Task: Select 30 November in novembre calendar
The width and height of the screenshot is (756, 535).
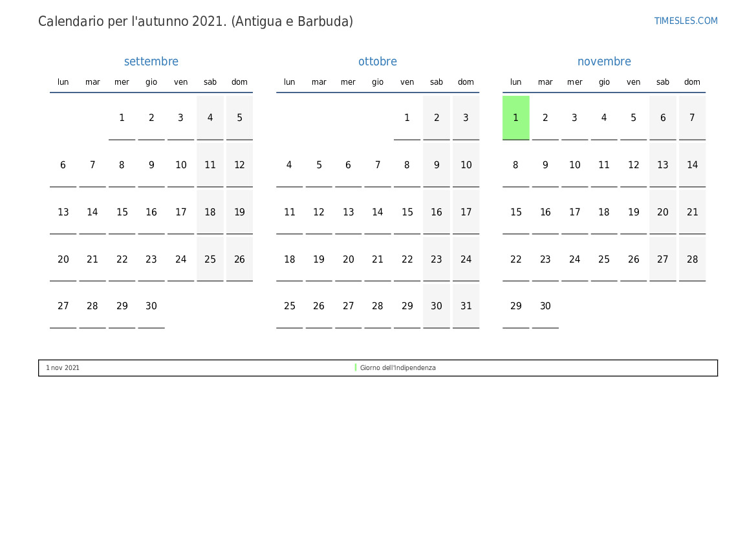Action: coord(545,306)
